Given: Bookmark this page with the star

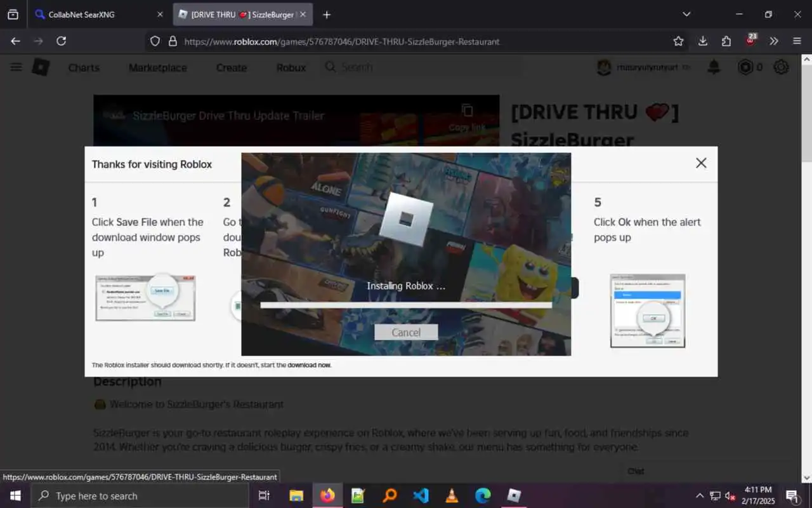Looking at the screenshot, I should pyautogui.click(x=679, y=41).
